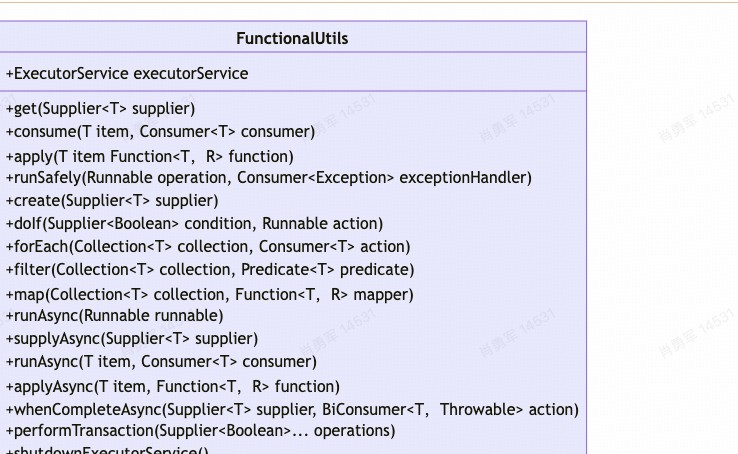Click the doIf method line
The image size is (738, 454).
point(194,223)
